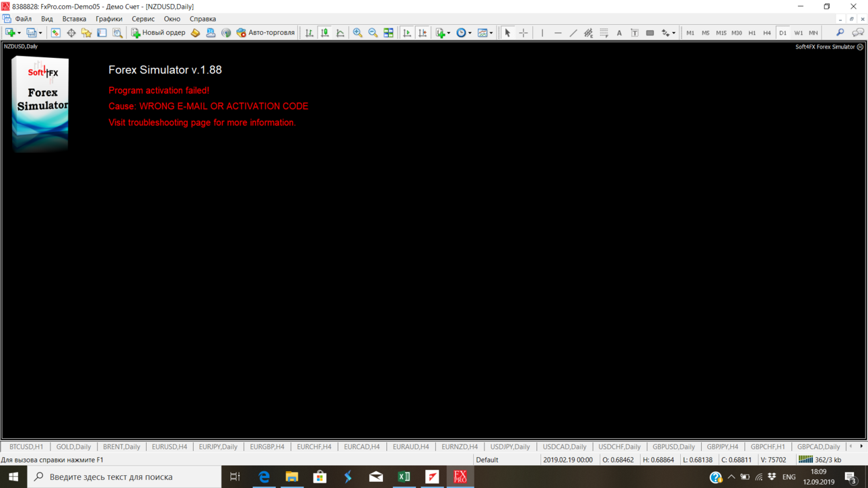
Task: Open Excel from the taskbar
Action: click(404, 477)
